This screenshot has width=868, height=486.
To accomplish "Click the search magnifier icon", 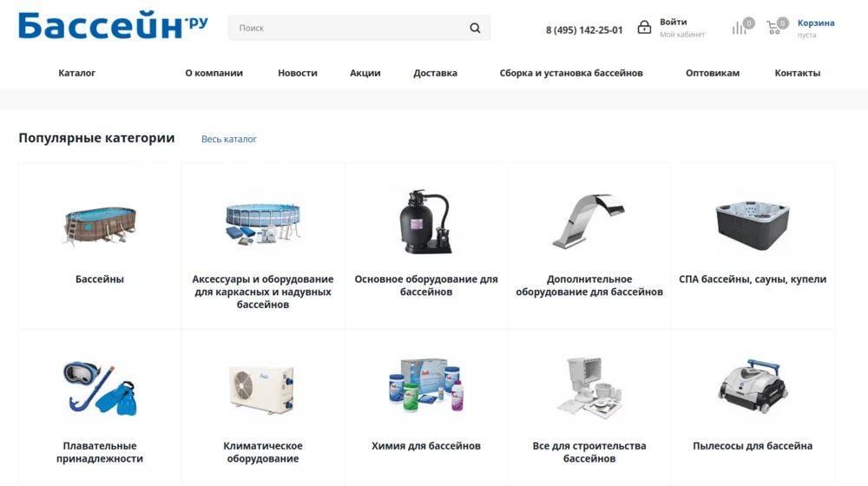I will pyautogui.click(x=475, y=28).
